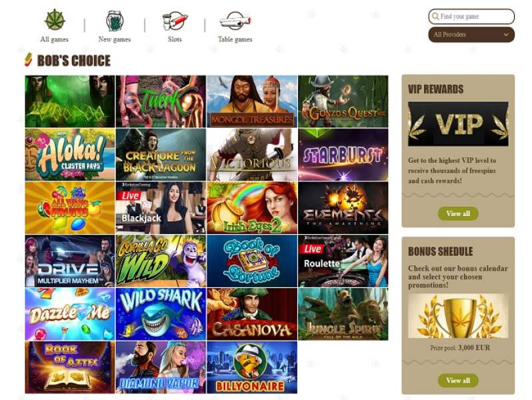Image resolution: width=532 pixels, height=400 pixels.
Task: Click the Bob's Choice heading icon
Action: tap(29, 60)
